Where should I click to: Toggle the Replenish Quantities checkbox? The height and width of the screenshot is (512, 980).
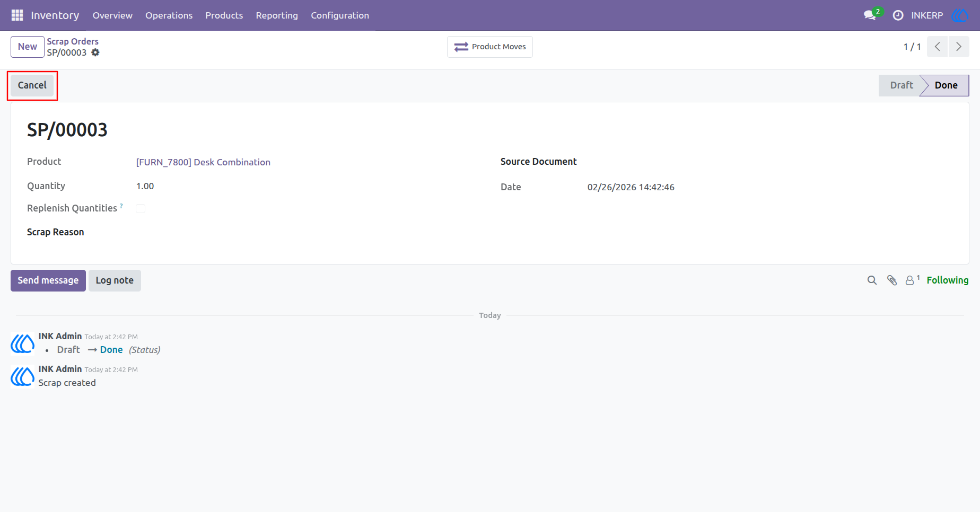(x=141, y=209)
